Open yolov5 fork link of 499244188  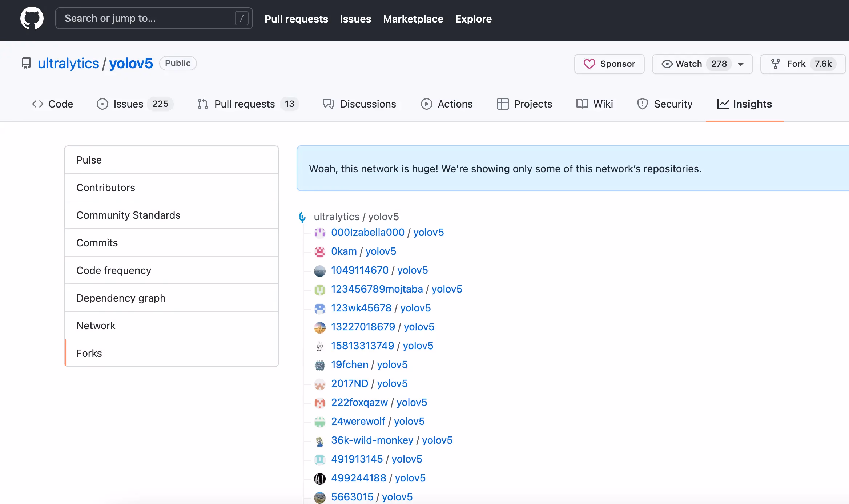coord(410,478)
